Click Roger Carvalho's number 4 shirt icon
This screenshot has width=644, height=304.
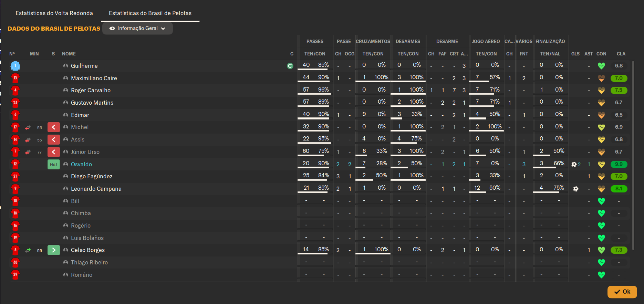pos(15,90)
